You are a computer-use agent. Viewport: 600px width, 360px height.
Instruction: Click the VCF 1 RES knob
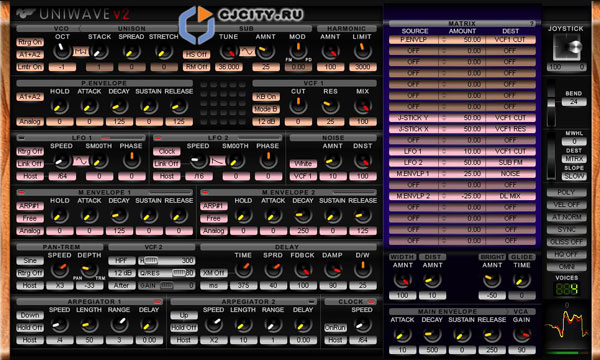coord(330,106)
